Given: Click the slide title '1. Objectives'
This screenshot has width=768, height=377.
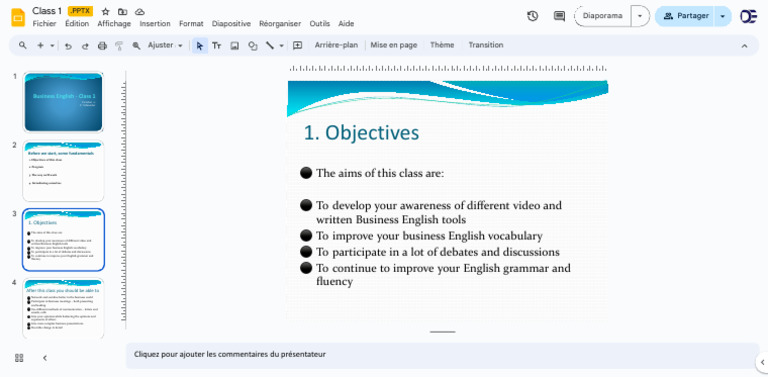Looking at the screenshot, I should pyautogui.click(x=361, y=133).
